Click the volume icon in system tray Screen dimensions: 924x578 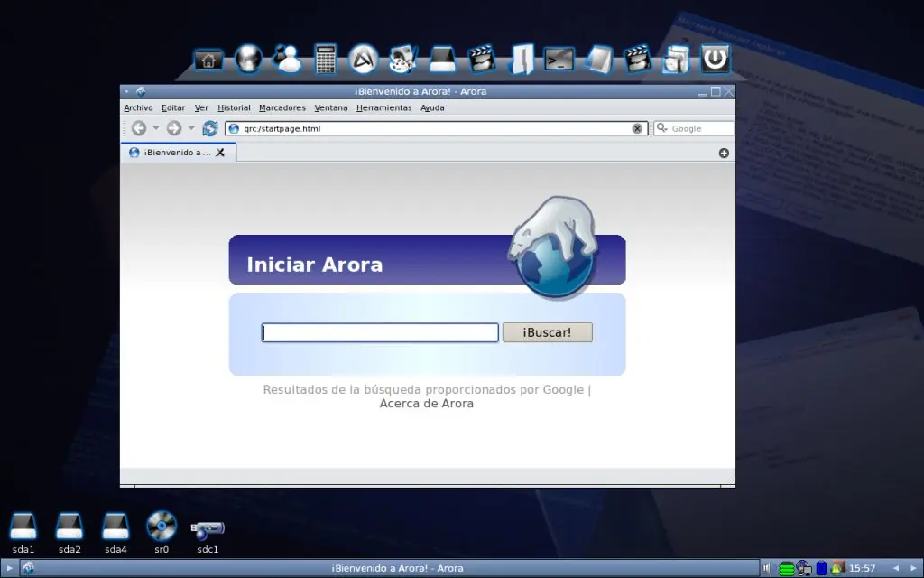[767, 568]
